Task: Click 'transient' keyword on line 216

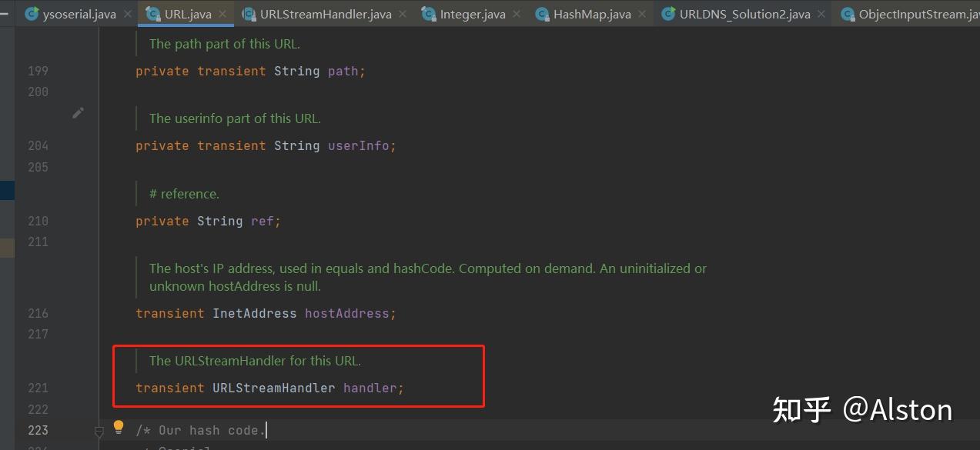Action: (170, 313)
